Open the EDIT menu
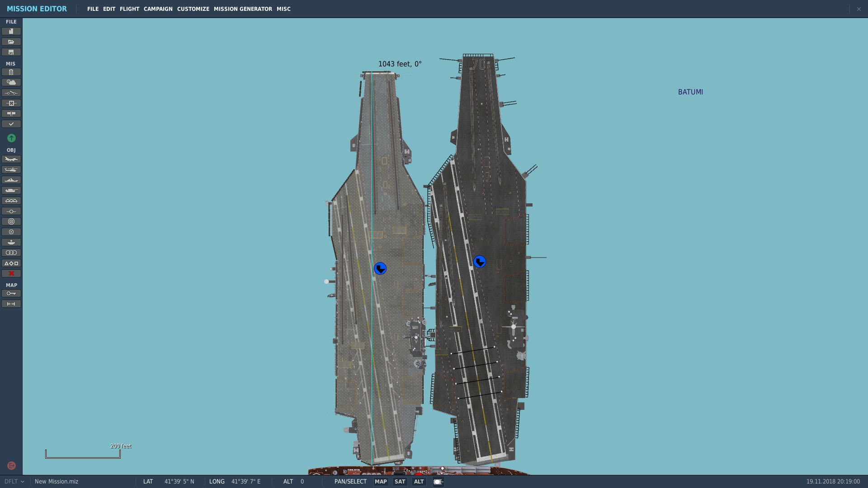The height and width of the screenshot is (488, 868). pos(109,9)
